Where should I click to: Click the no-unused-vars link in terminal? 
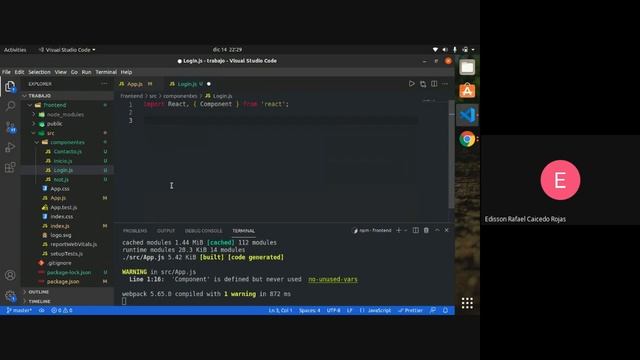tap(333, 279)
